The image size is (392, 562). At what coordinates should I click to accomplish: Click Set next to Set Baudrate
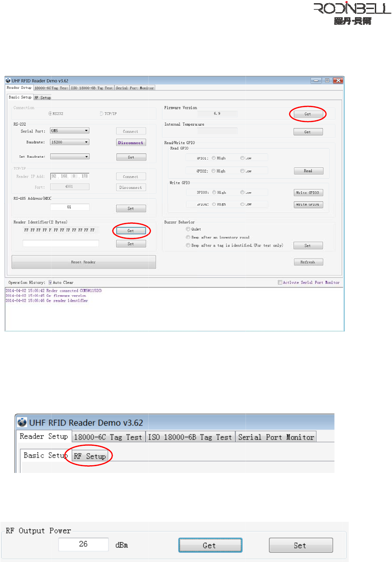(x=131, y=157)
